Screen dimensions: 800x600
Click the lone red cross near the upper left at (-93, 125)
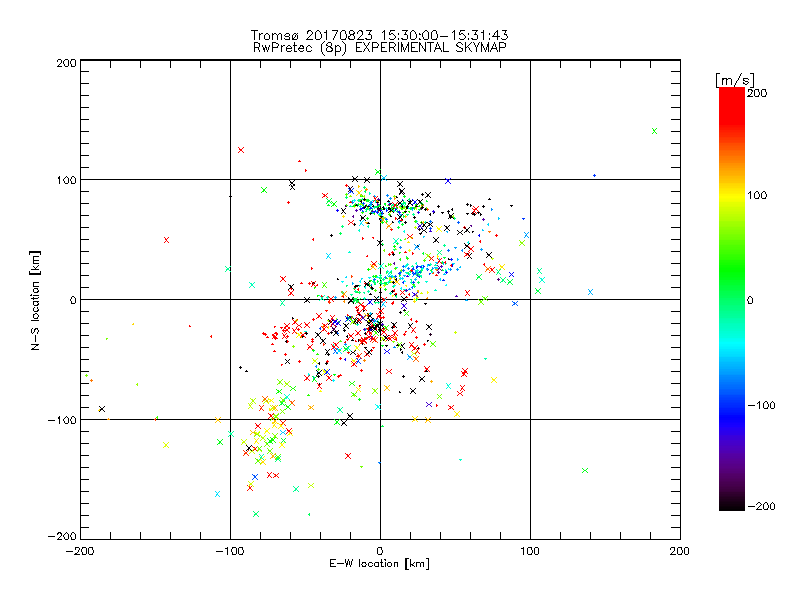click(241, 150)
